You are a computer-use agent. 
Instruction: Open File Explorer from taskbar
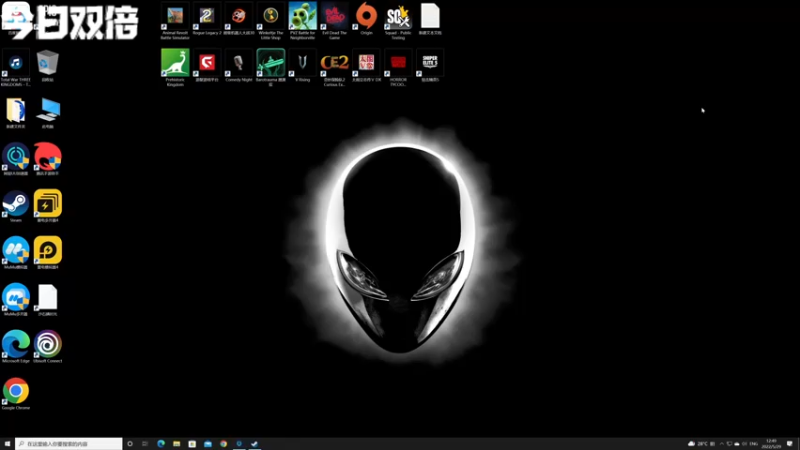coord(177,444)
